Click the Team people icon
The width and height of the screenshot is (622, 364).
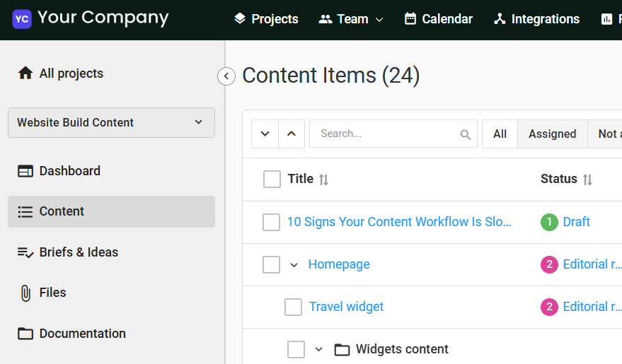pyautogui.click(x=326, y=19)
